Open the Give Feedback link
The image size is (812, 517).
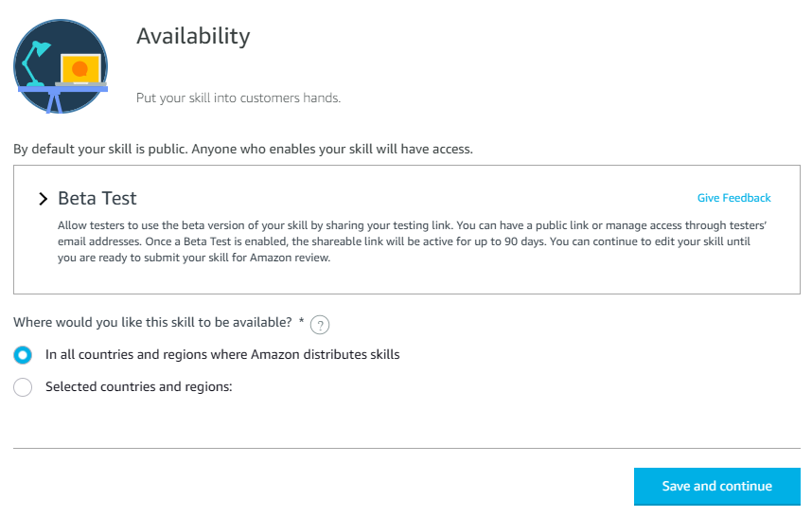[x=733, y=198]
